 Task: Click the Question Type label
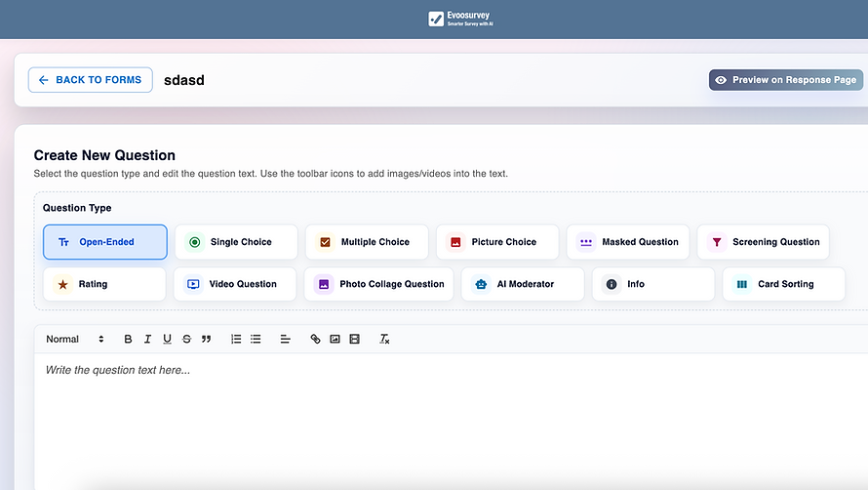click(77, 208)
